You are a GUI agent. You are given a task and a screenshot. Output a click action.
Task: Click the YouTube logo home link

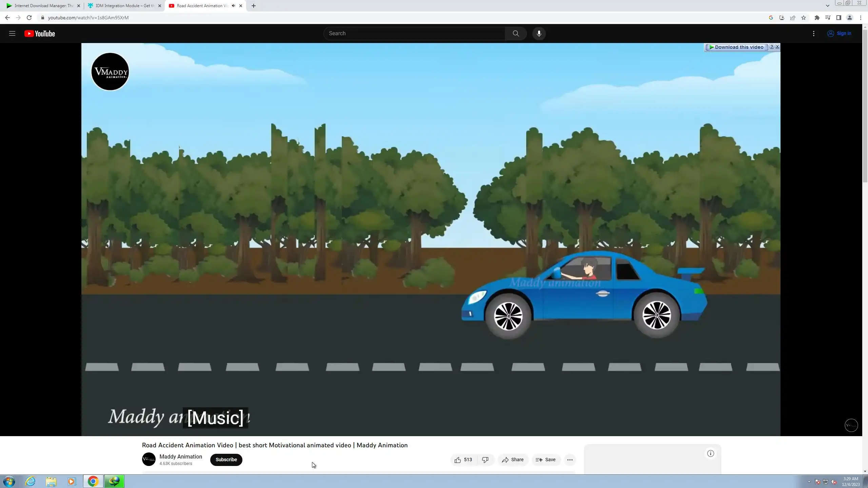coord(40,34)
